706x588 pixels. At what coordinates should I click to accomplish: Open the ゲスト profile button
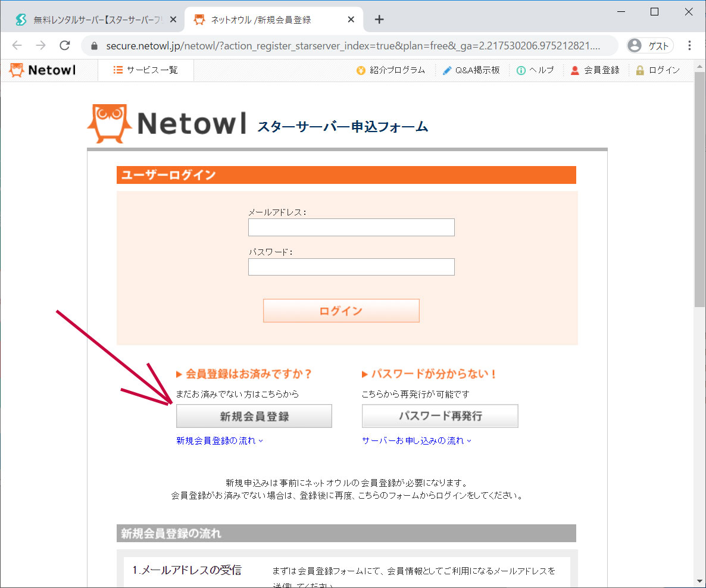(x=649, y=45)
